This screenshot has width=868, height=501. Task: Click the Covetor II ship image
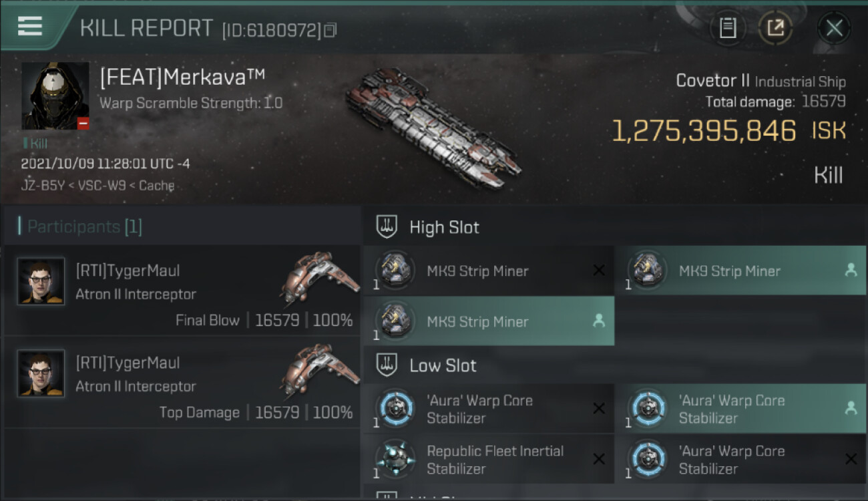(x=433, y=127)
